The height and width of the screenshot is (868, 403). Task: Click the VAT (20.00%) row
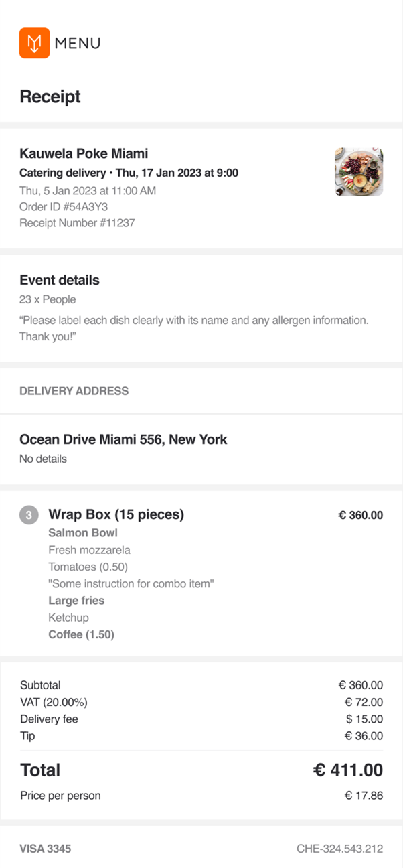point(54,703)
